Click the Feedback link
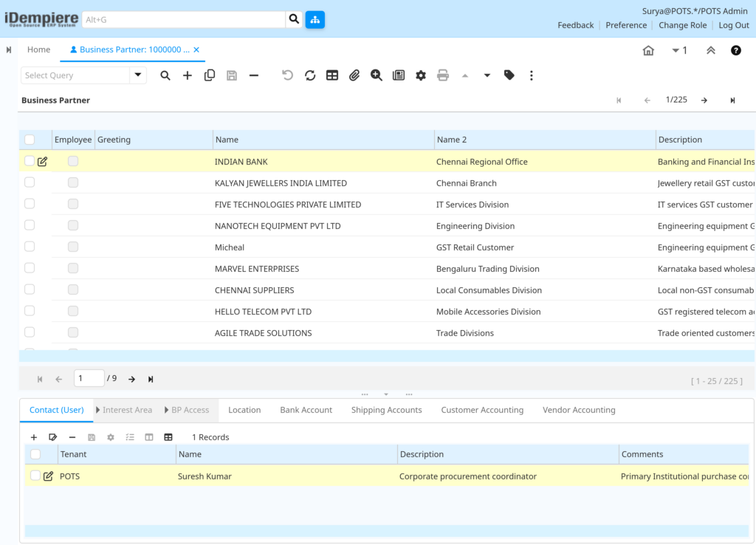This screenshot has width=756, height=545. coord(576,25)
